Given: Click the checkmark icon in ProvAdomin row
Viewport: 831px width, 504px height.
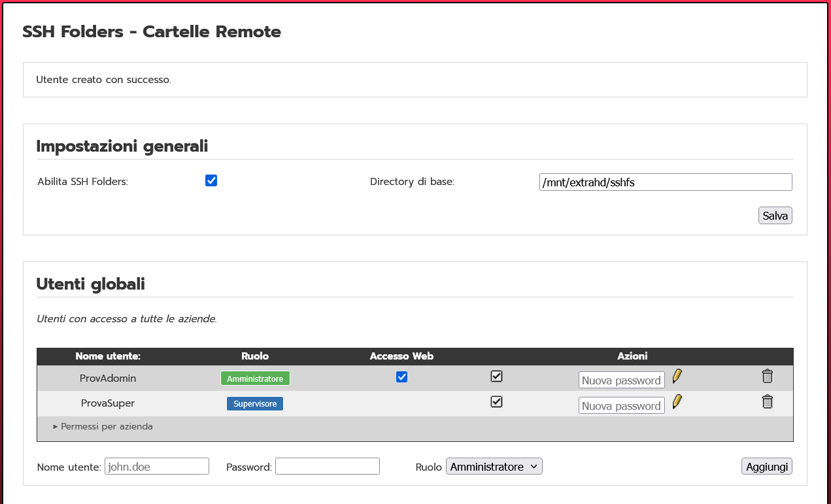Looking at the screenshot, I should (496, 377).
